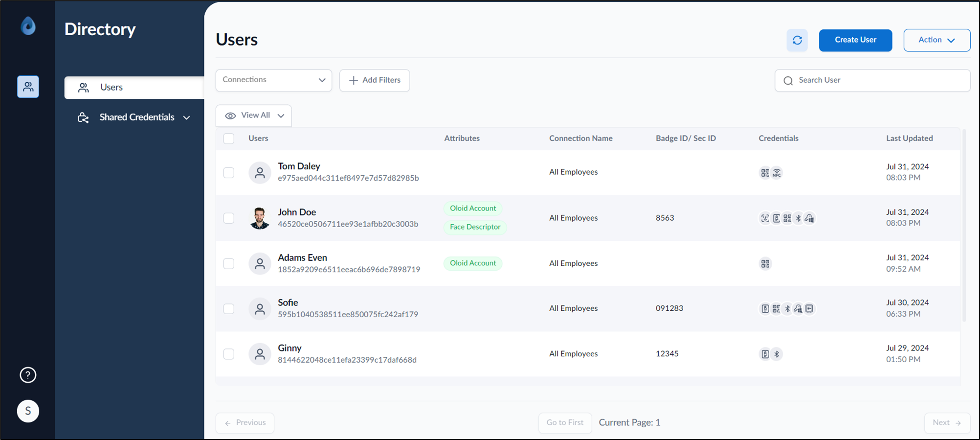
Task: Open the Directory users sidebar icon
Action: point(28,87)
